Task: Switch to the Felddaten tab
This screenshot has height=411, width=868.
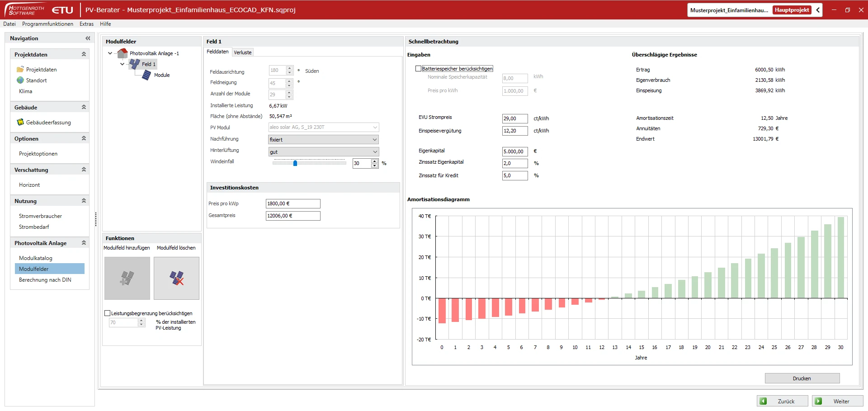Action: (217, 52)
